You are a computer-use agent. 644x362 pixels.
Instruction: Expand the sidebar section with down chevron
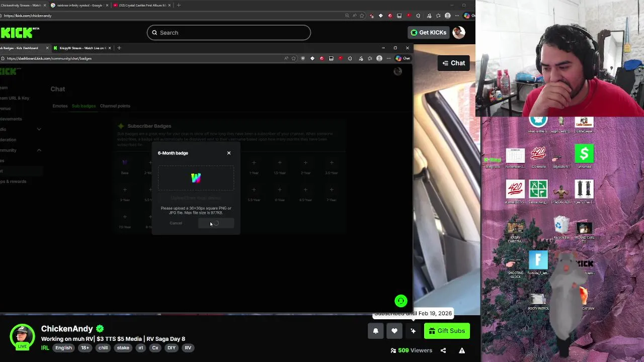pyautogui.click(x=39, y=129)
